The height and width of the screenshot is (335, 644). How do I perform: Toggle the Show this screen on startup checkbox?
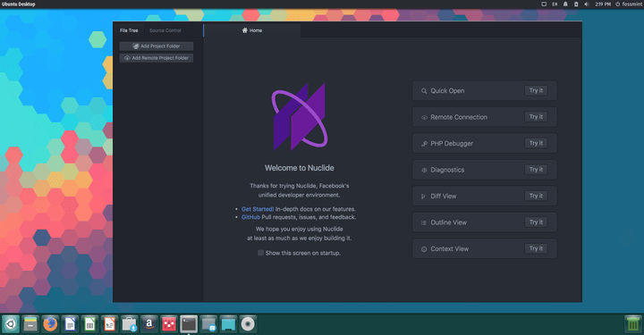260,253
